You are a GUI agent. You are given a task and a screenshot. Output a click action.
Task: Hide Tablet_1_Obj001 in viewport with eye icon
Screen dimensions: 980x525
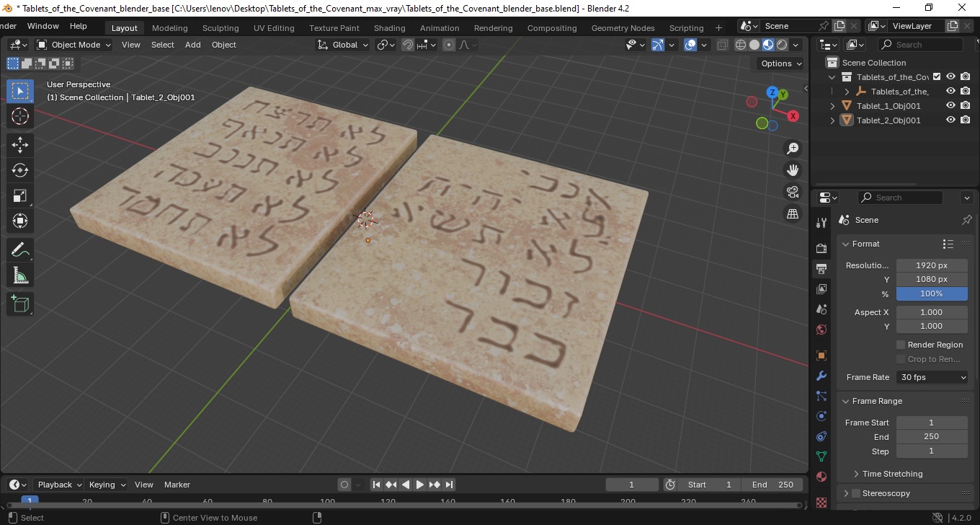[x=950, y=105]
